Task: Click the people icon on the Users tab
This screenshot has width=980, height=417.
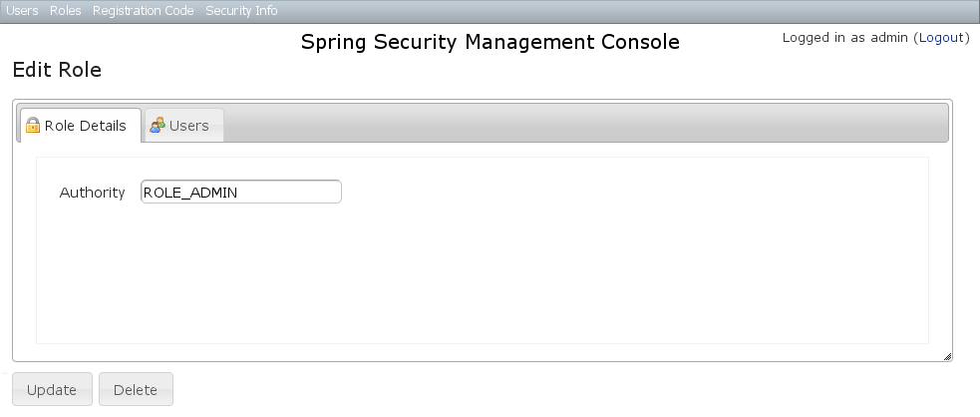Action: tap(157, 126)
